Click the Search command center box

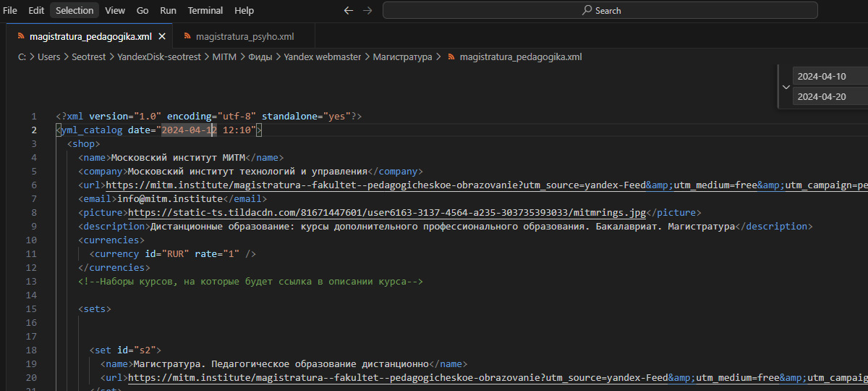(600, 10)
